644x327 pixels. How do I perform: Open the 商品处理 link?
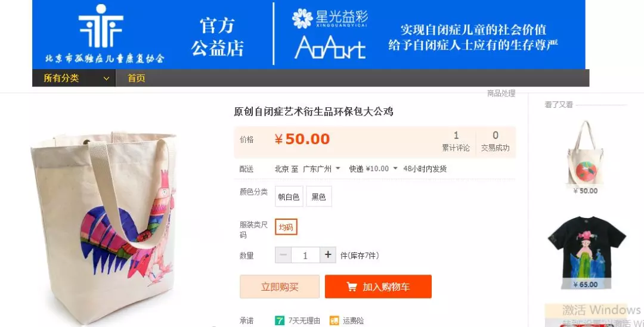(x=501, y=94)
